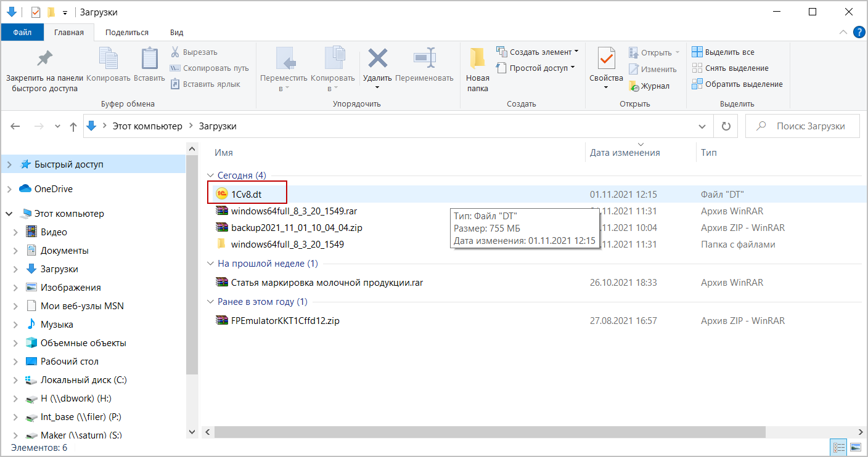Select backup2021_11_01_10_04_04.zip file

pos(297,228)
